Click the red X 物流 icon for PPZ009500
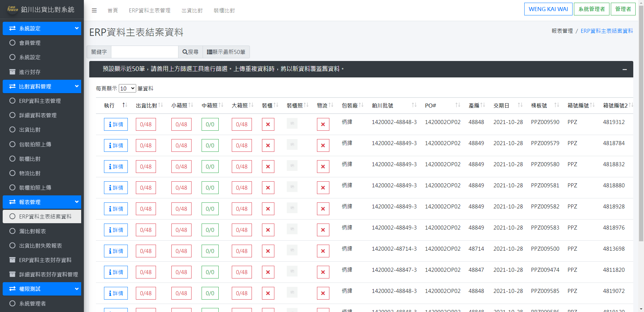 tap(323, 251)
